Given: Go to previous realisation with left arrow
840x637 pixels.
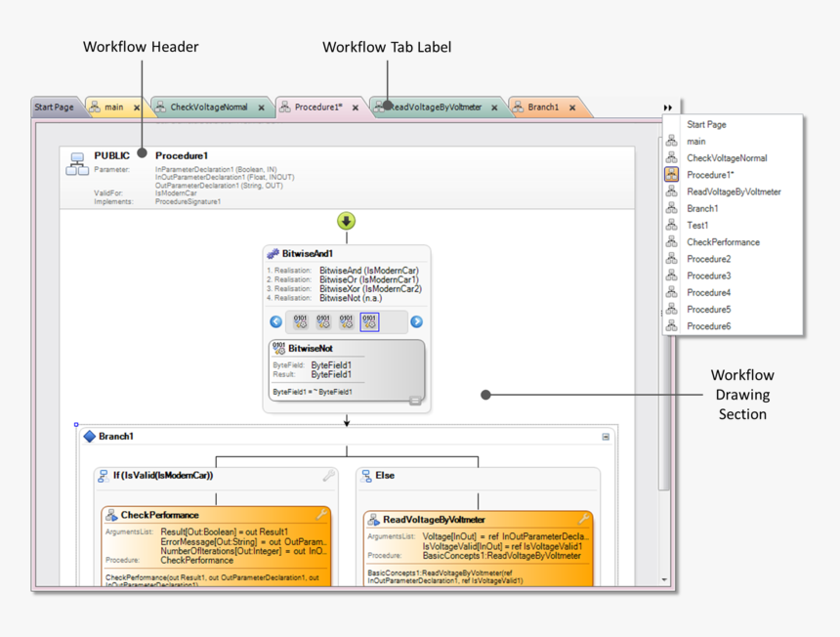Looking at the screenshot, I should (276, 321).
